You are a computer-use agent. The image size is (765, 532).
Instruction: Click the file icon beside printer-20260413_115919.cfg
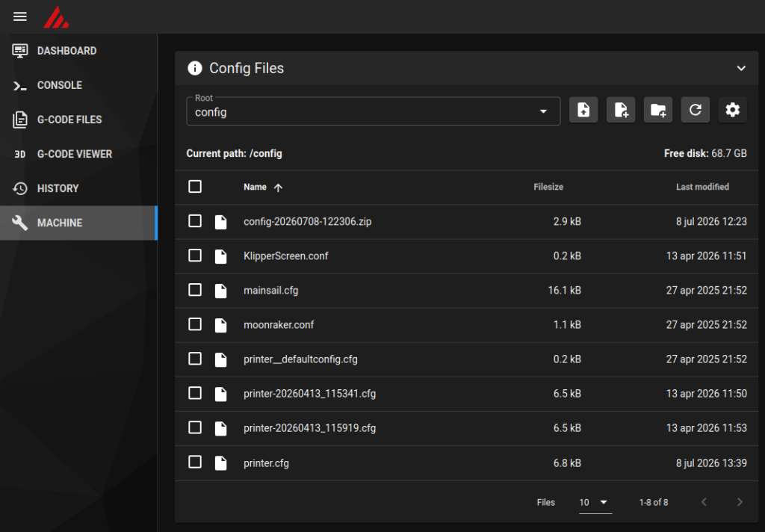click(x=221, y=429)
